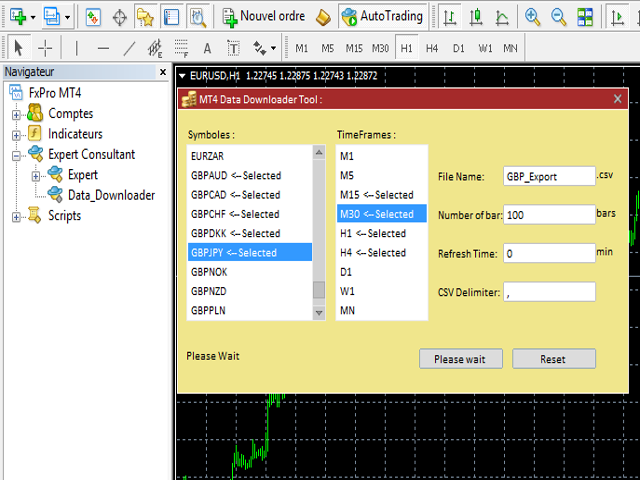Select GBPNOK in symbols list
The height and width of the screenshot is (480, 640).
click(249, 272)
